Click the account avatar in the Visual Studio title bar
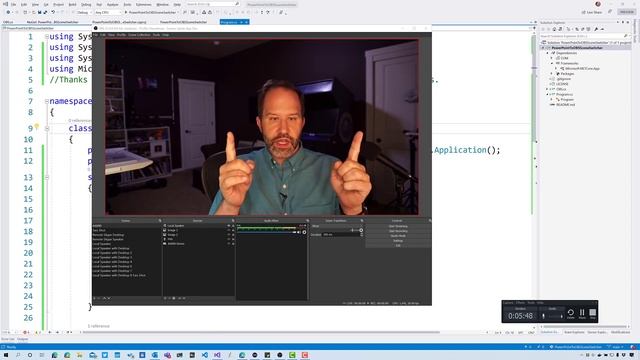 (x=598, y=4)
